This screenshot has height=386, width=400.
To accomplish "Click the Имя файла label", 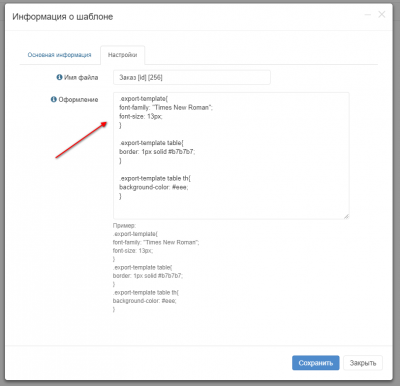I will click(x=81, y=77).
